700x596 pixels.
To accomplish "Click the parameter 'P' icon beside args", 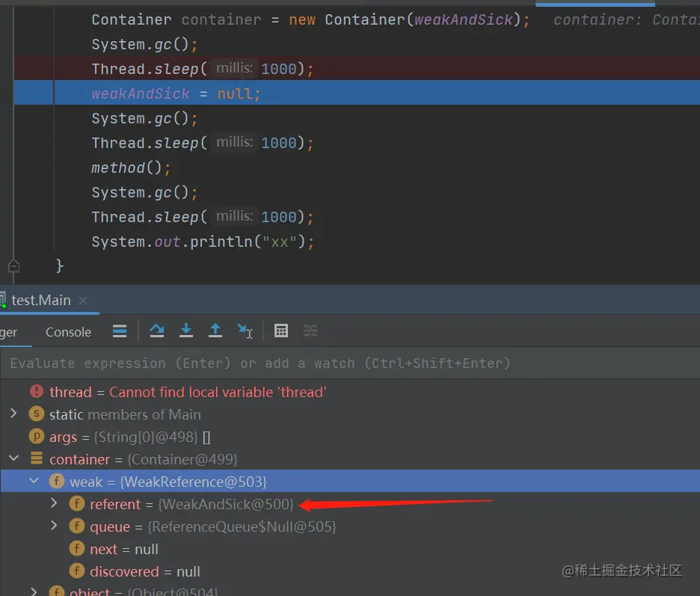I will [37, 436].
